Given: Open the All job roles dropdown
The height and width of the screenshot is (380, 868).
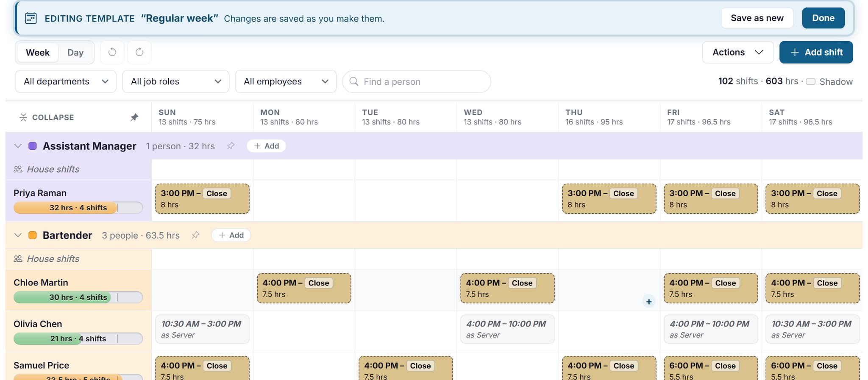Looking at the screenshot, I should (x=175, y=81).
